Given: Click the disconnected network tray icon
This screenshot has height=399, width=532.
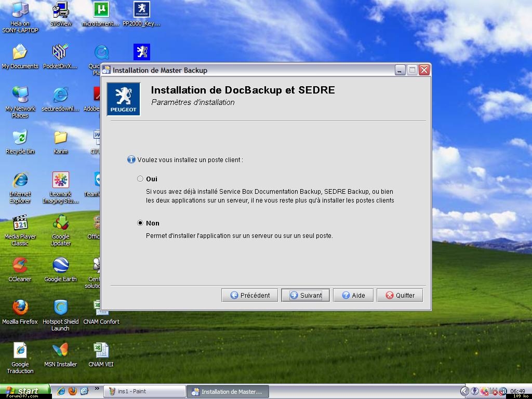Looking at the screenshot, I should pos(494,392).
